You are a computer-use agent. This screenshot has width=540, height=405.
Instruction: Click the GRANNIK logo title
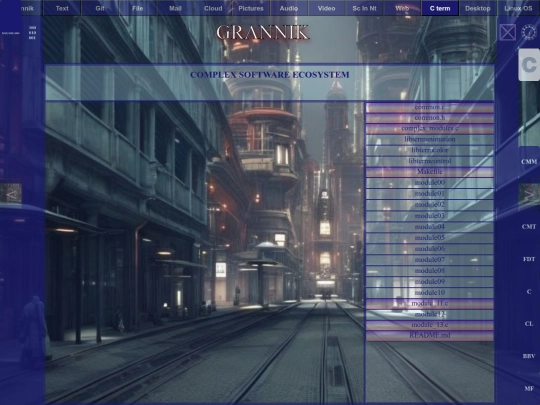[x=263, y=33]
